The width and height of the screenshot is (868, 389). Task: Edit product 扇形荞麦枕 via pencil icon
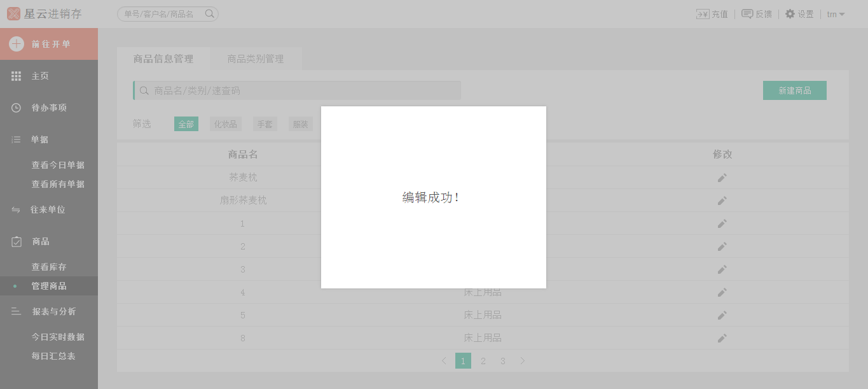click(x=722, y=201)
